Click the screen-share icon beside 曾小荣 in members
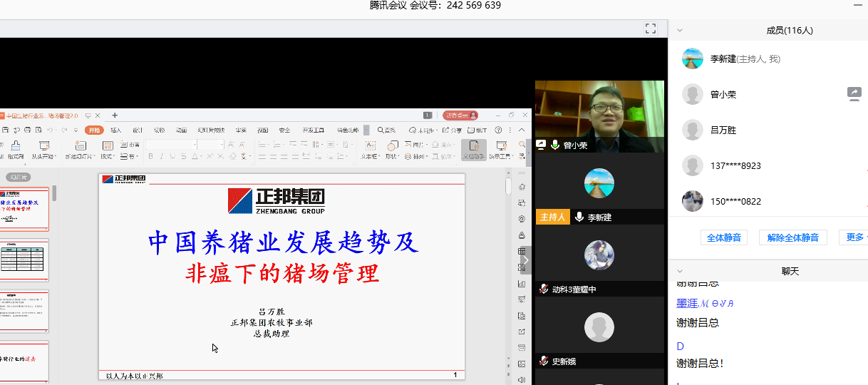 854,93
